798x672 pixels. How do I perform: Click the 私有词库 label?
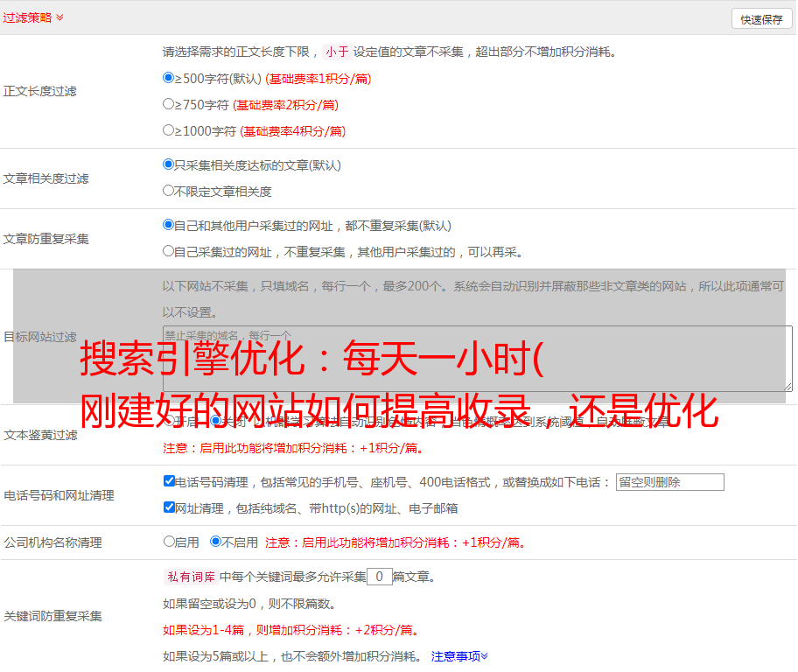192,577
